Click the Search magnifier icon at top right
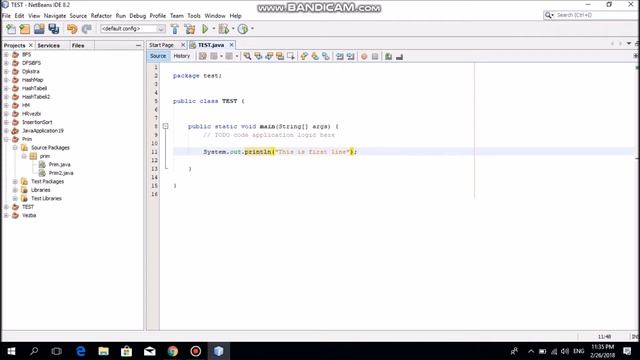This screenshot has width=640, height=360. click(548, 15)
